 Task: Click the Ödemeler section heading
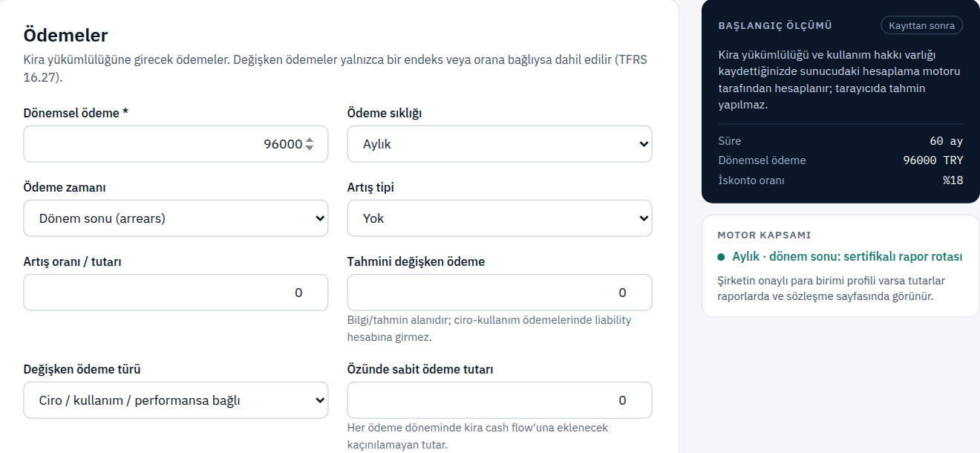65,35
